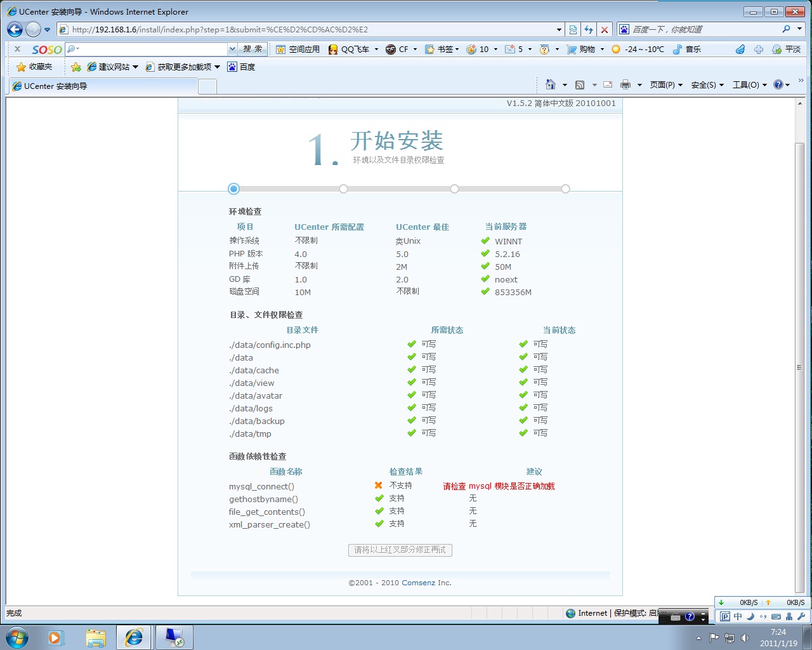Toggle IME half/full width moon icon
Image resolution: width=812 pixels, height=650 pixels.
pyautogui.click(x=750, y=616)
